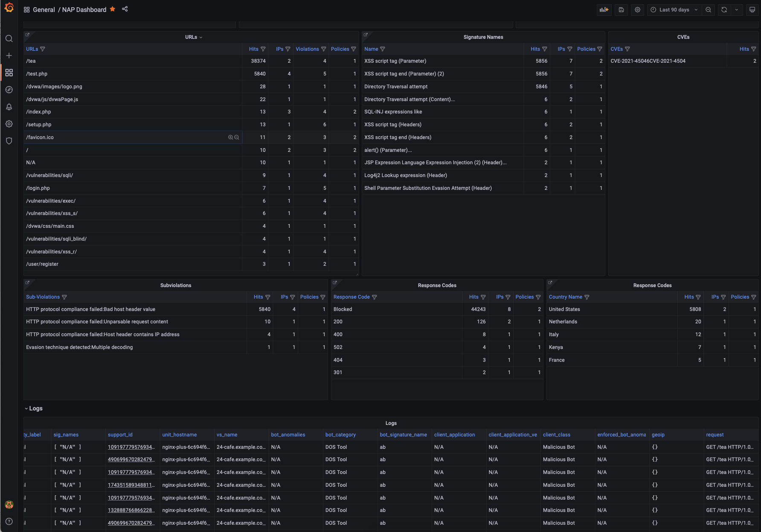This screenshot has height=532, width=761.
Task: Click the Add panel icon
Action: [604, 10]
